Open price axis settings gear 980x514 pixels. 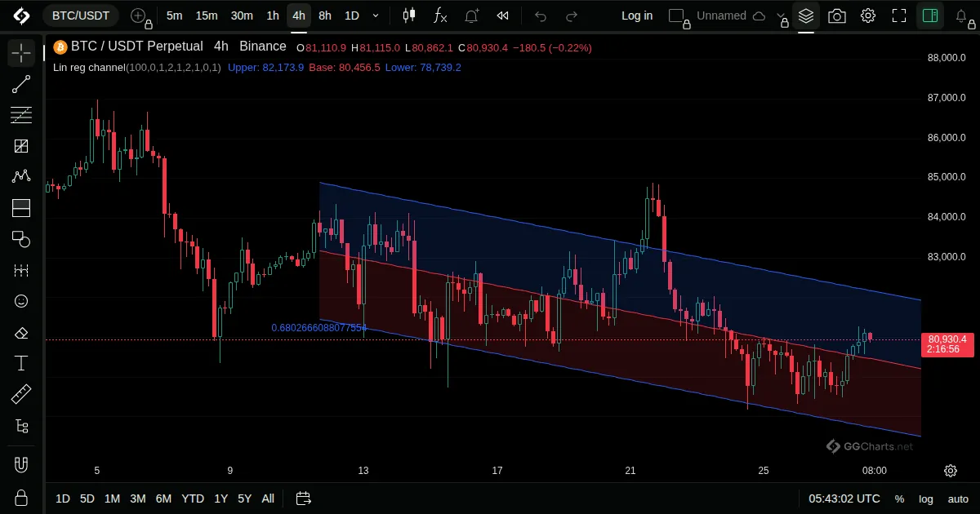pos(951,471)
